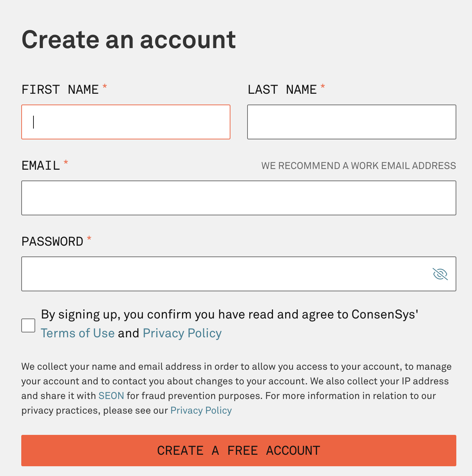Click the "Password" field label
The image size is (472, 476).
[x=52, y=241]
